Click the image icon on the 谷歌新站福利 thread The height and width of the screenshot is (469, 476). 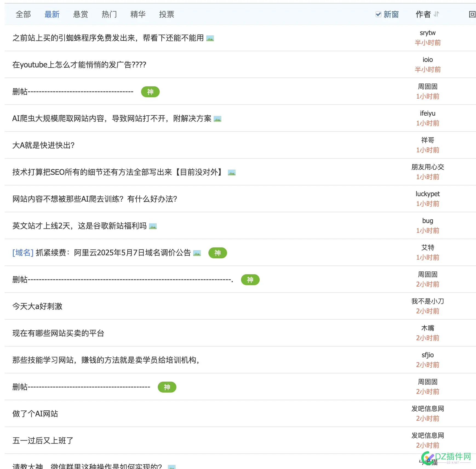[153, 226]
